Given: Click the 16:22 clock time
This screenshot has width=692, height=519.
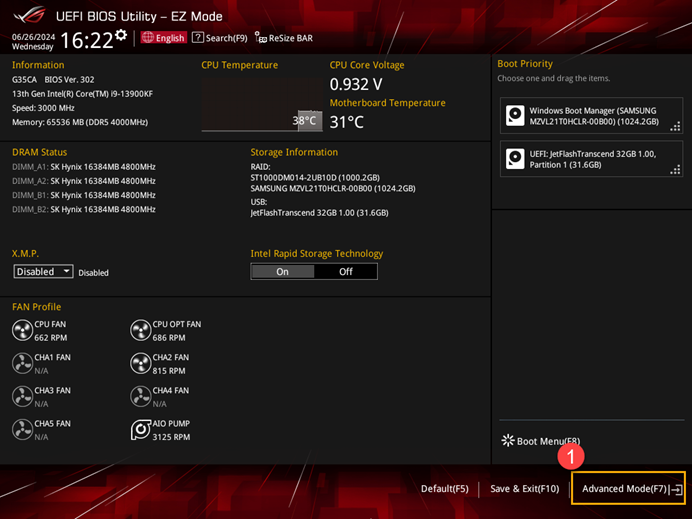Looking at the screenshot, I should 87,40.
